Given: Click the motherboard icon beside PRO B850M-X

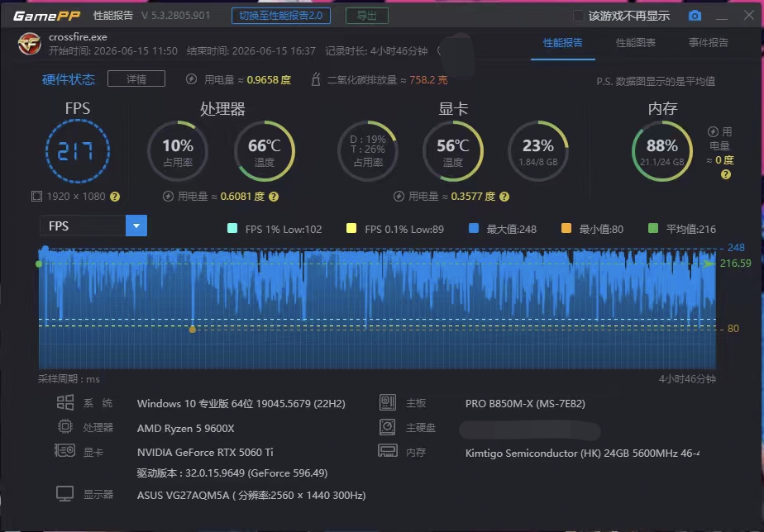Looking at the screenshot, I should pyautogui.click(x=388, y=402).
